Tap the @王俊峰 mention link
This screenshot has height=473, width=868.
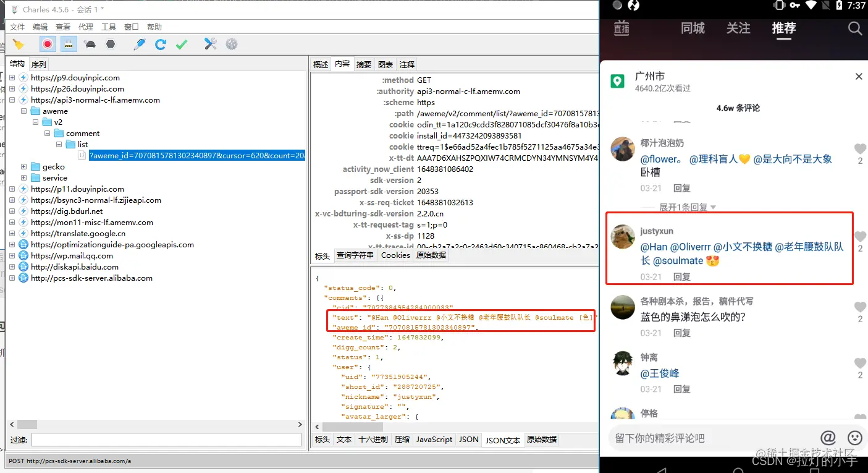click(660, 373)
